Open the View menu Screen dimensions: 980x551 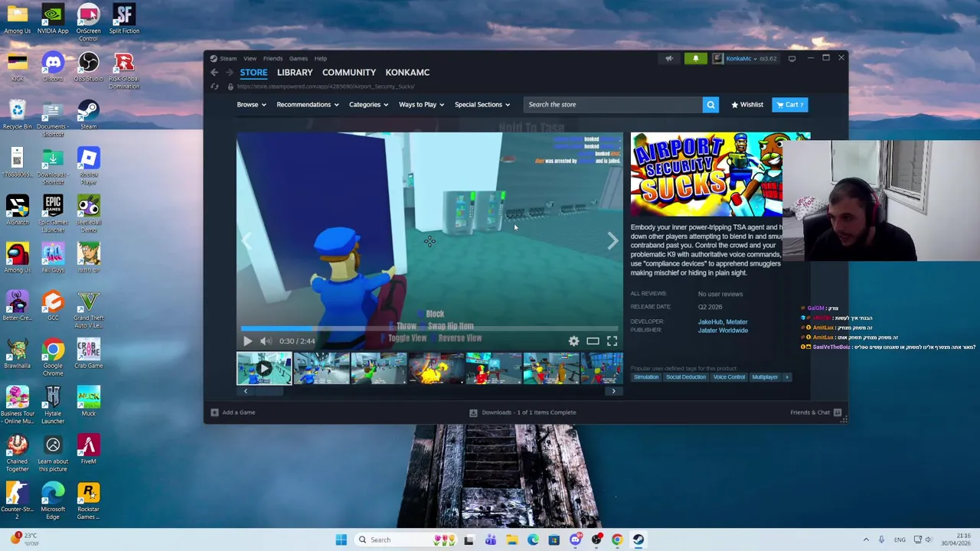[x=250, y=58]
